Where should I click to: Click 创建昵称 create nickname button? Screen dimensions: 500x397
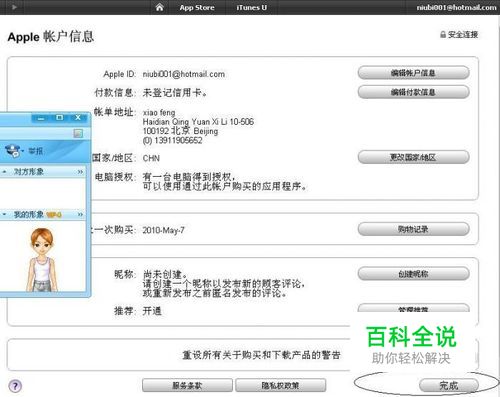click(x=414, y=274)
